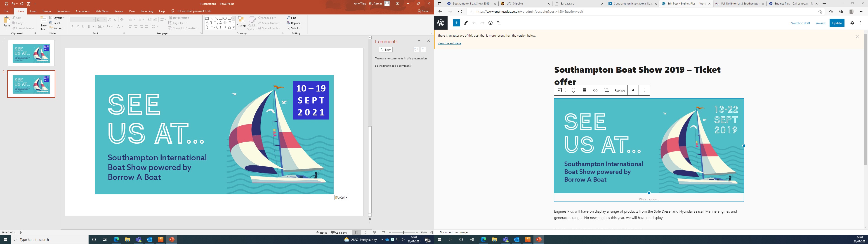Click the Edge Collections icon next to Favorites
This screenshot has width=868, height=244.
tap(841, 12)
